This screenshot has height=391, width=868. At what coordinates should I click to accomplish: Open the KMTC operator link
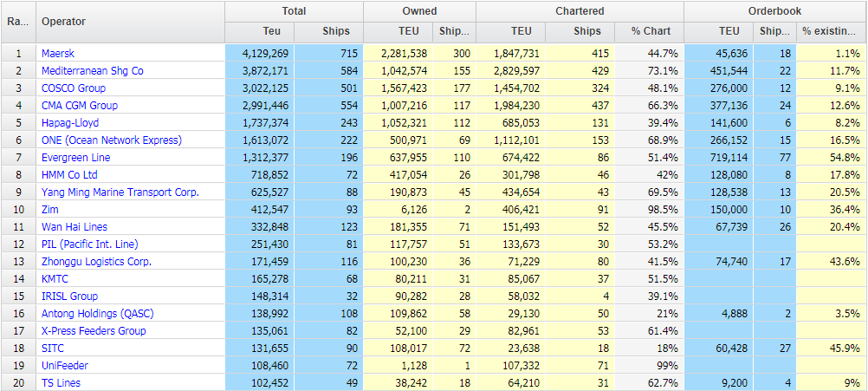pyautogui.click(x=55, y=278)
